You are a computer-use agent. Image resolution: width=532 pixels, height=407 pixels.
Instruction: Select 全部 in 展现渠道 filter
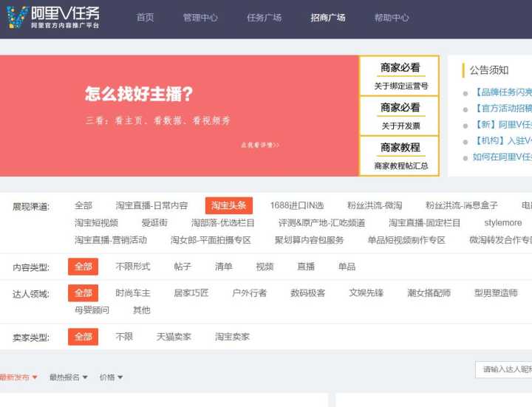(83, 205)
